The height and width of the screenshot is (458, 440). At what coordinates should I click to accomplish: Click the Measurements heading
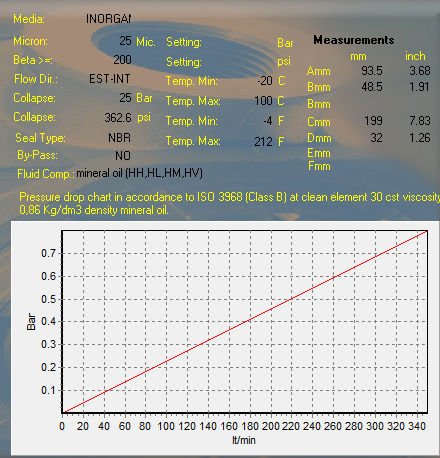point(354,40)
